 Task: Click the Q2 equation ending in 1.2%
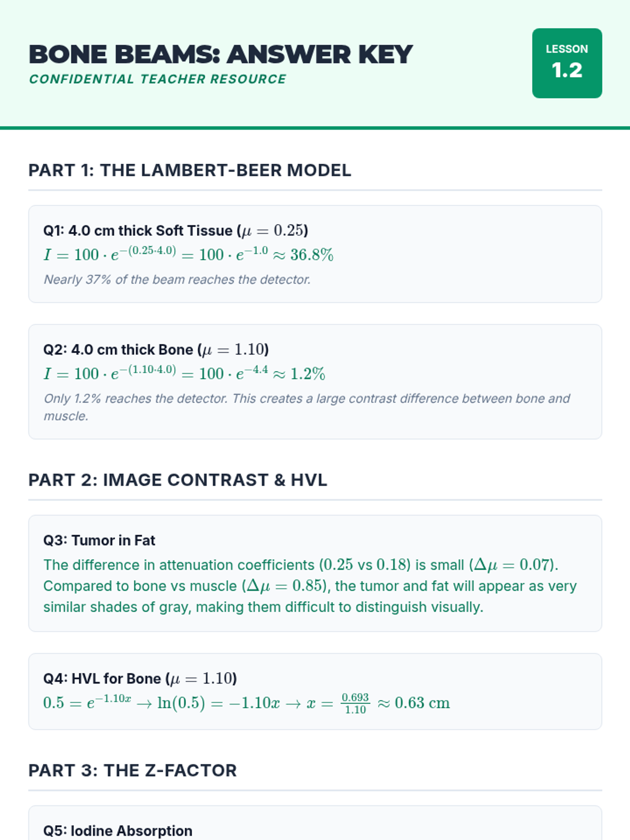coord(184,374)
